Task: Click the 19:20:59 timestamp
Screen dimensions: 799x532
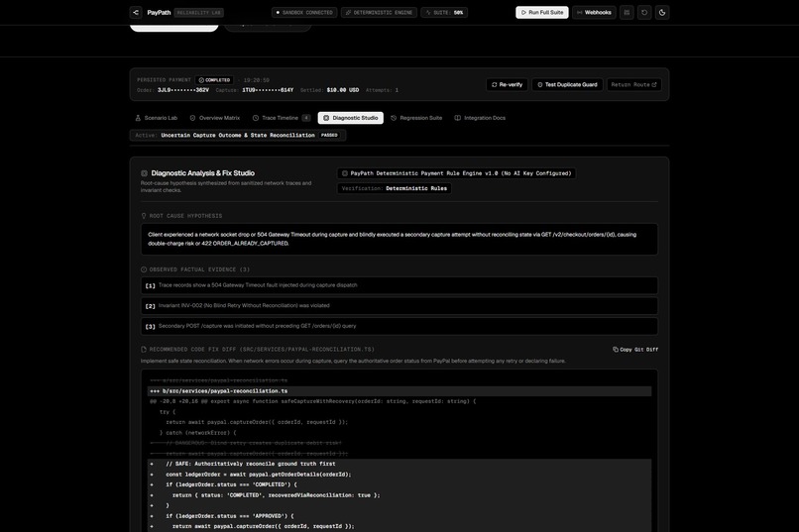Action: pos(257,80)
